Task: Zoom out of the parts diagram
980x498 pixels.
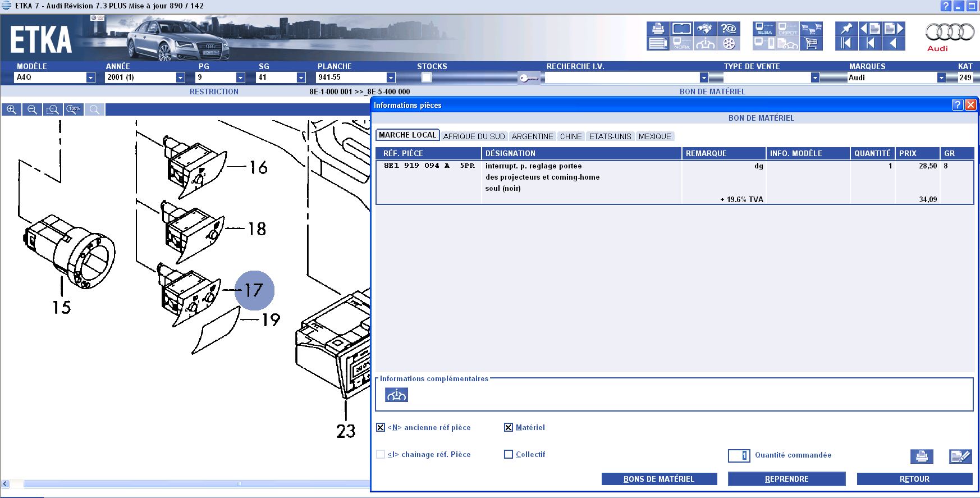Action: 32,109
